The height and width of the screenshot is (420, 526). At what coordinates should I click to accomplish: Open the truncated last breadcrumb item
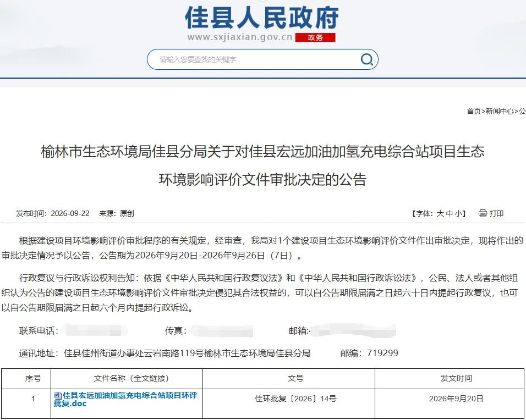[522, 111]
